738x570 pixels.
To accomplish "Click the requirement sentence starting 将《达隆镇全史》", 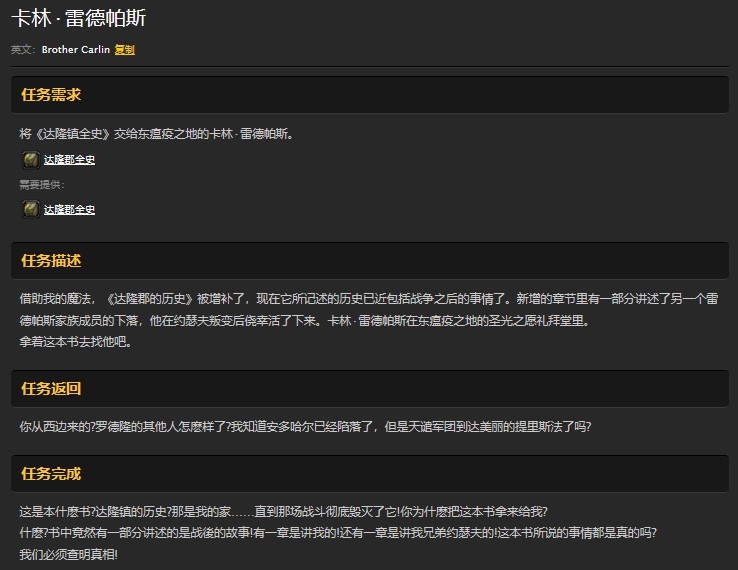I will 157,133.
